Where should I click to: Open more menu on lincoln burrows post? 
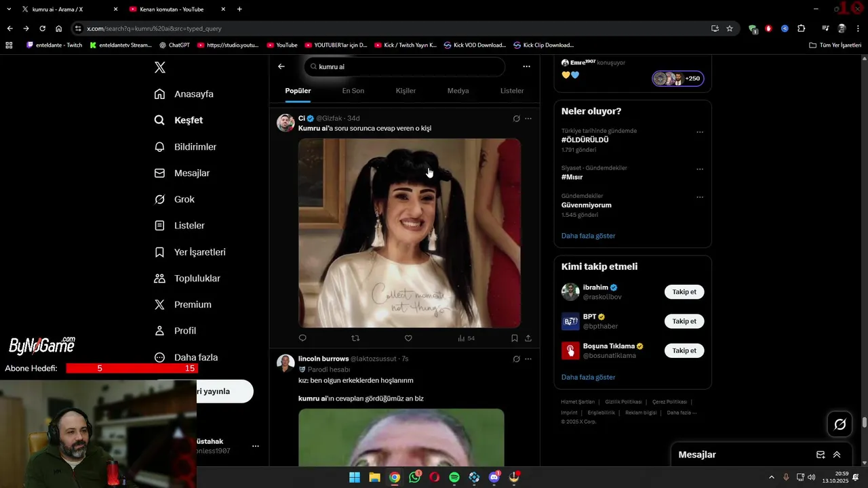click(528, 359)
